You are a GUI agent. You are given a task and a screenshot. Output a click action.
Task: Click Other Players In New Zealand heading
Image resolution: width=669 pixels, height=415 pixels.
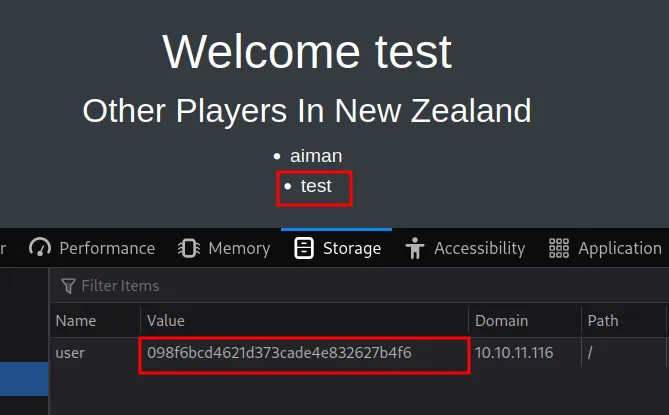click(306, 110)
